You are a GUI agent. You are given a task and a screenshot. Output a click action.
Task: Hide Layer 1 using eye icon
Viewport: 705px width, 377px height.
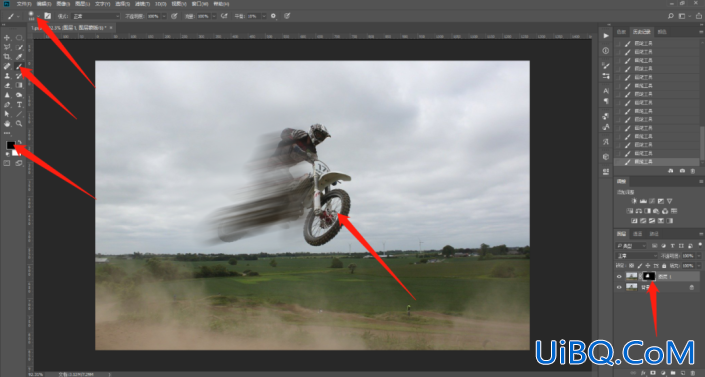click(x=619, y=277)
